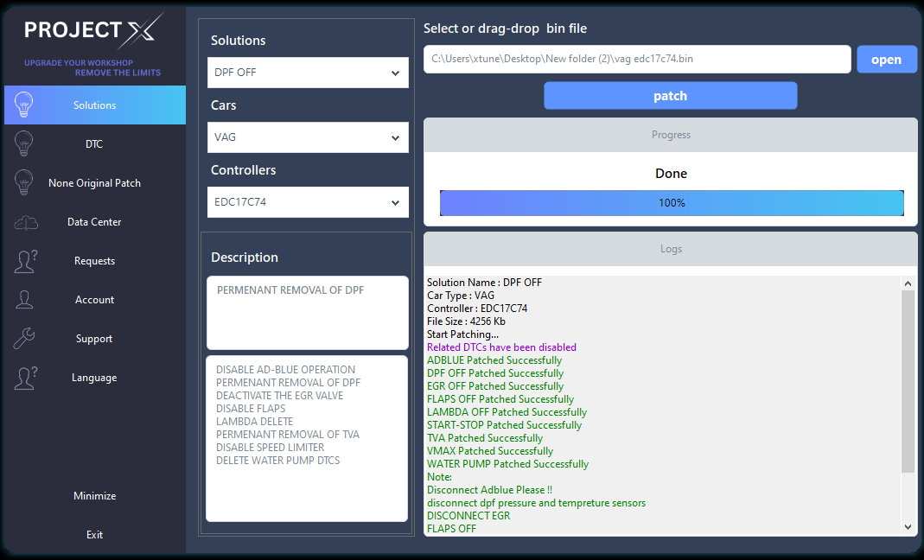This screenshot has width=924, height=560.
Task: Click the 'Done' status text
Action: (672, 174)
